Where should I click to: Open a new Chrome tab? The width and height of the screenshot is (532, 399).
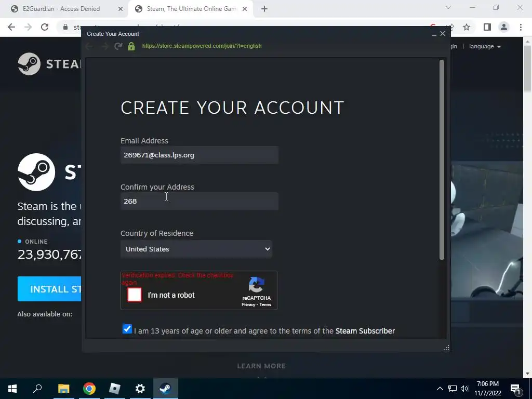(264, 9)
